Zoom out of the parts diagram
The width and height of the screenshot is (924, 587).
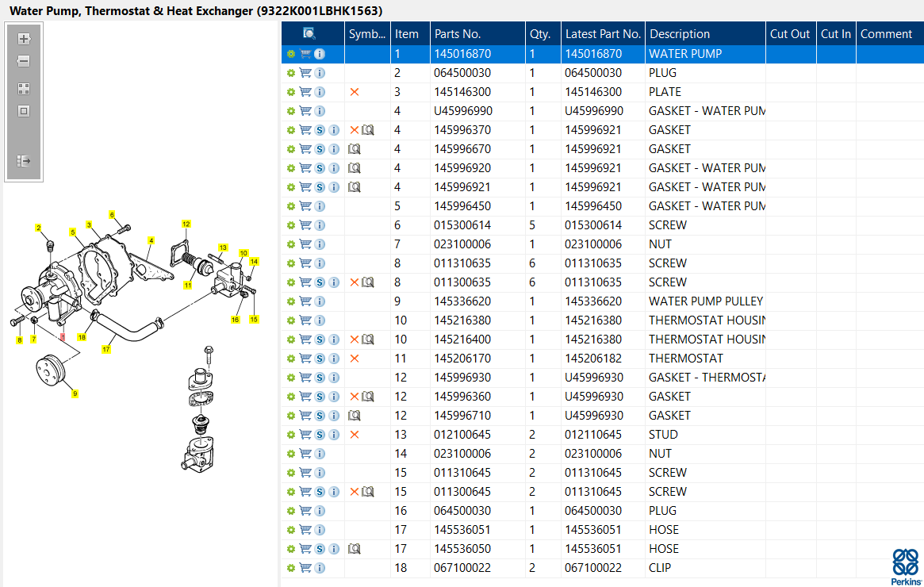pos(24,61)
